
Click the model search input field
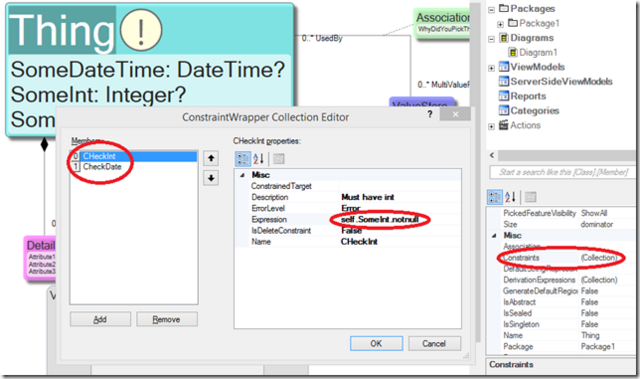562,172
